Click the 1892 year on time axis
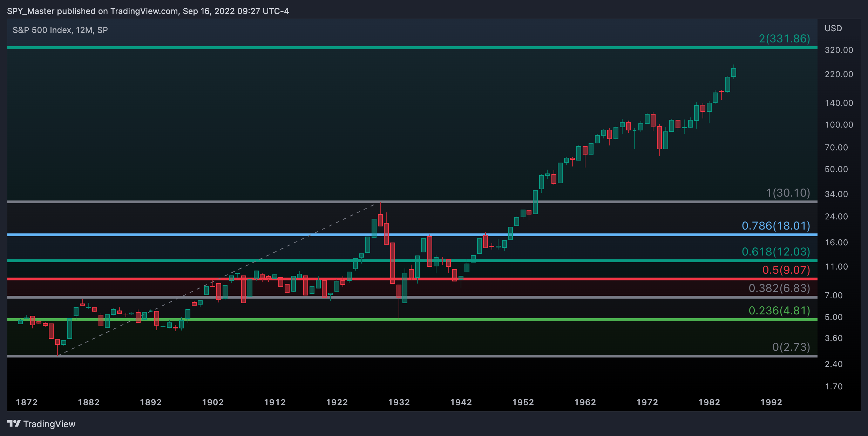868x436 pixels. [x=151, y=402]
